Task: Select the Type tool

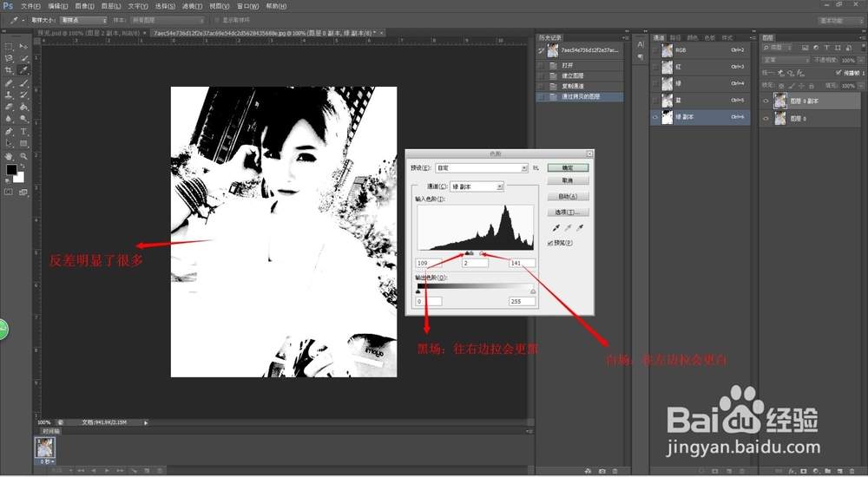Action: [x=23, y=132]
